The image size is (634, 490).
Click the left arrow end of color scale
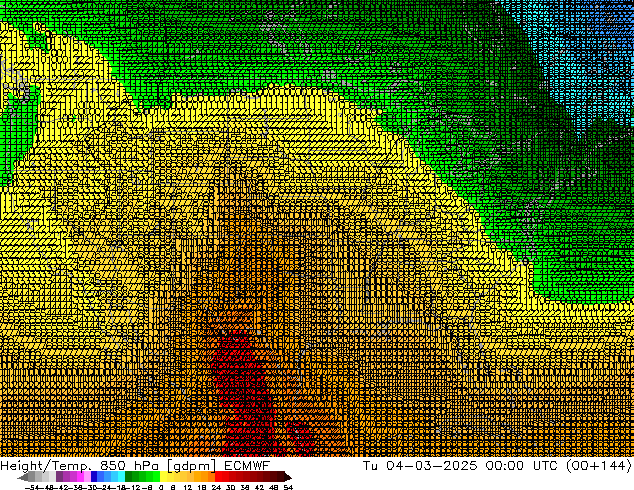tap(23, 477)
